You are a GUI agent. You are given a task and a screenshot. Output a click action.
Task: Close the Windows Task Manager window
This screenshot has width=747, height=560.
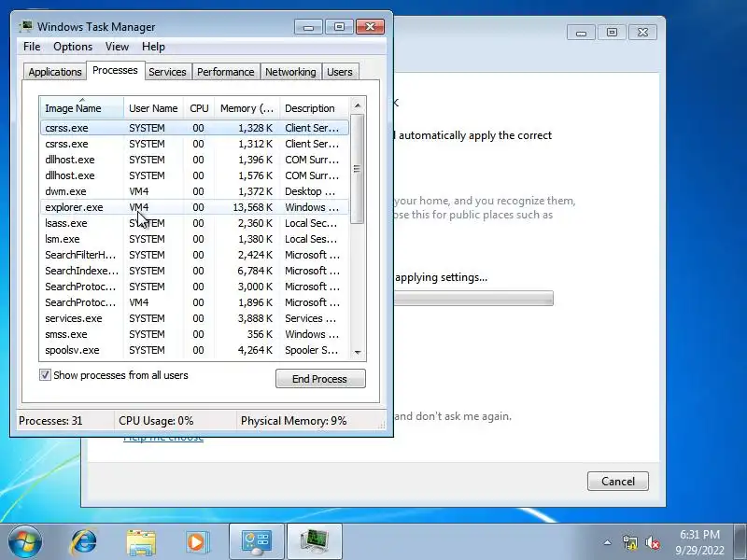(370, 27)
